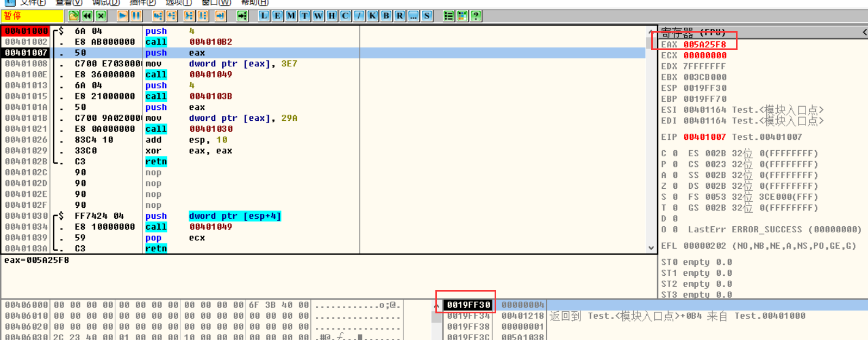Open the Log window (L button)
Image resolution: width=868 pixels, height=340 pixels.
tap(264, 16)
